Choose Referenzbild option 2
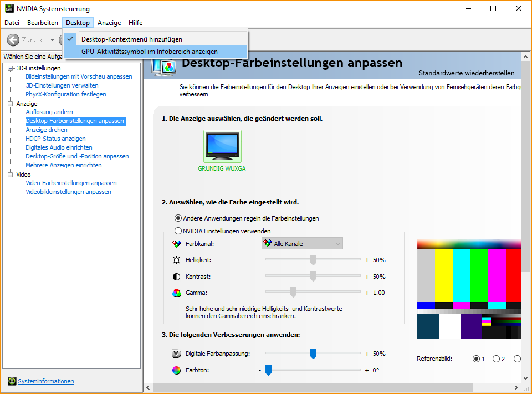Image resolution: width=532 pixels, height=394 pixels. tap(496, 359)
